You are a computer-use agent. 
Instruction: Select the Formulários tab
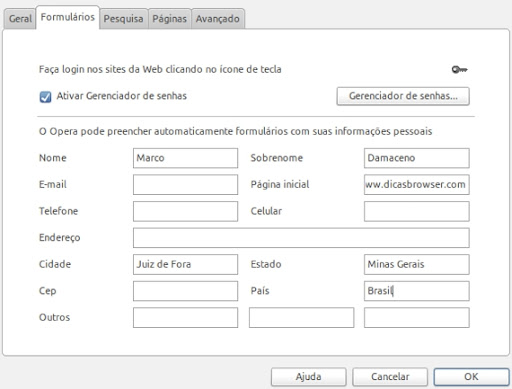pyautogui.click(x=68, y=17)
